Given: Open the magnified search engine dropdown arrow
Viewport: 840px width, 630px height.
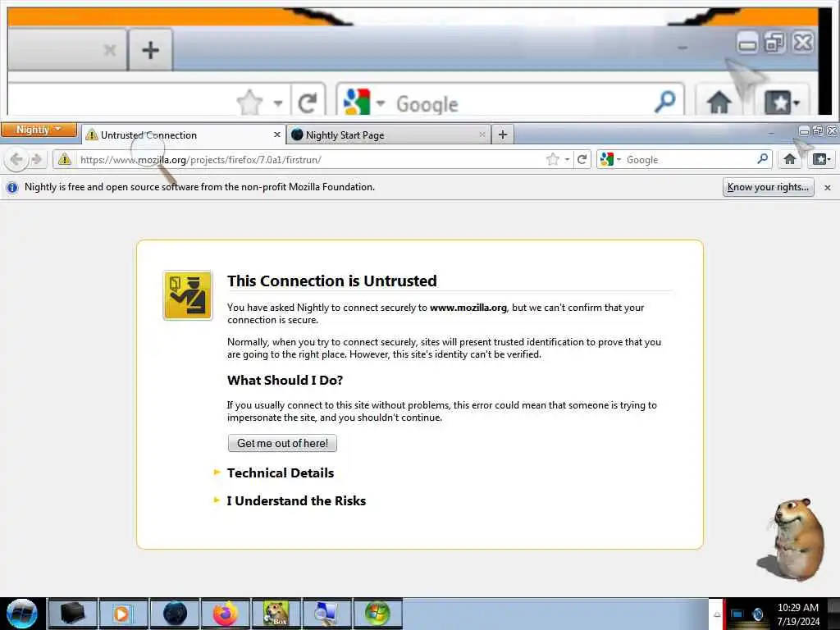Looking at the screenshot, I should click(381, 103).
